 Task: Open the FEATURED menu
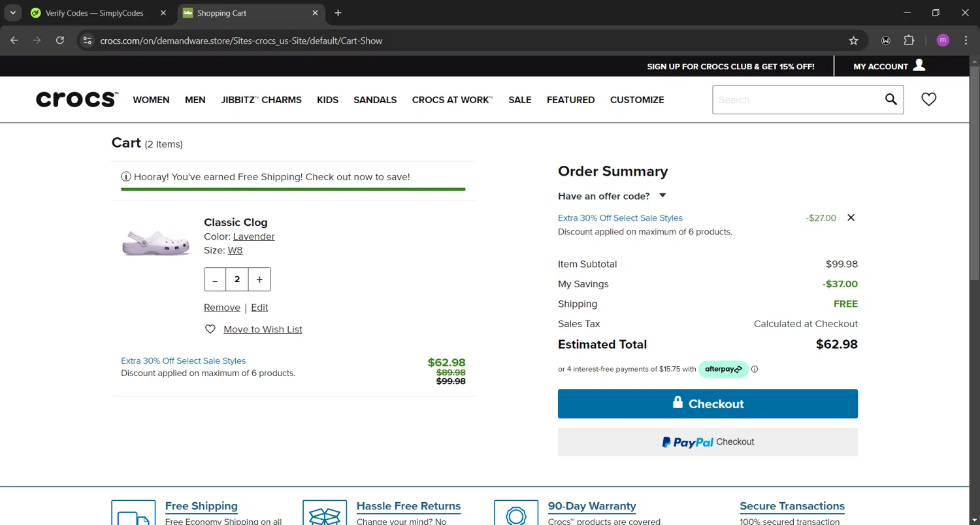click(571, 100)
